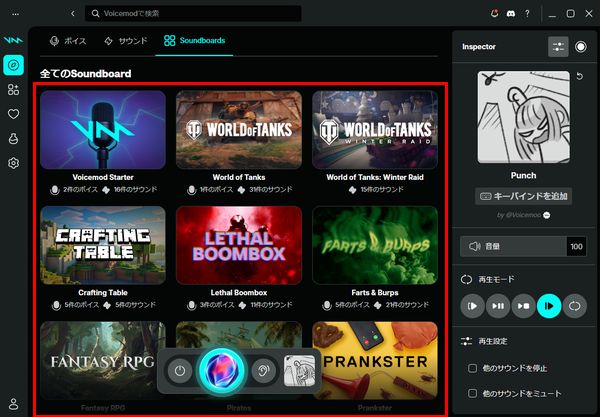Image resolution: width=600 pixels, height=417 pixels.
Task: Open the three-dots menu in title bar
Action: [x=15, y=14]
